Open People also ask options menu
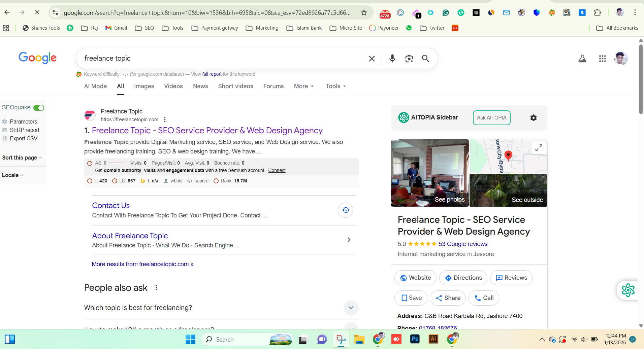The width and height of the screenshot is (644, 349). [156, 288]
